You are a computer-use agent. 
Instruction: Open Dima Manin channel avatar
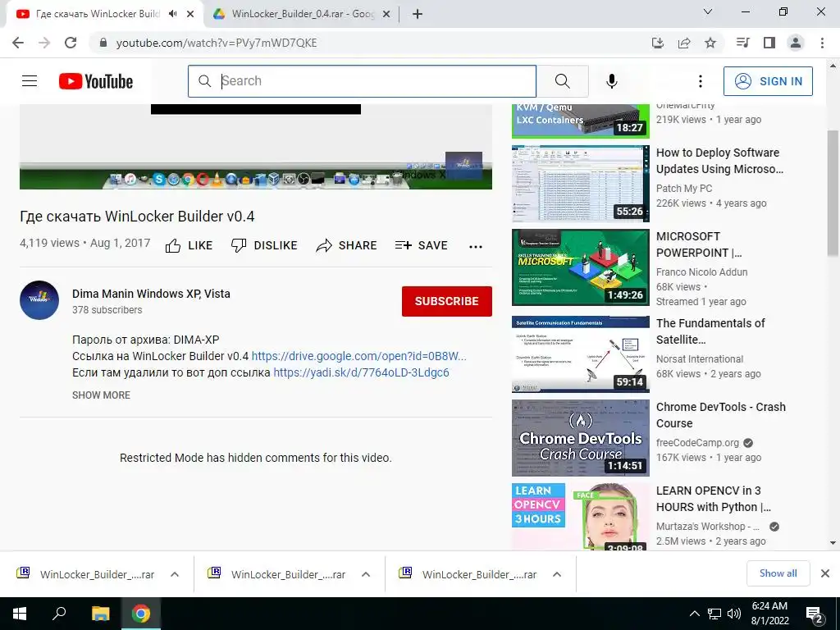click(39, 300)
